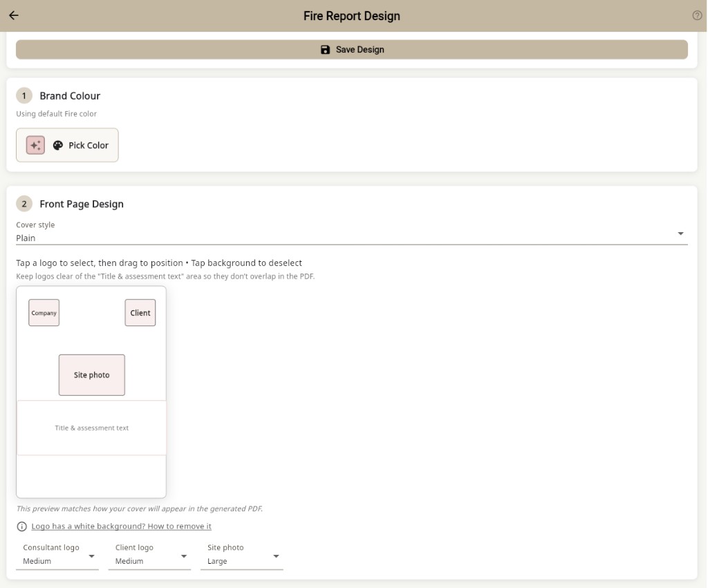Viewport: 708px width, 588px height.
Task: Select the Site photo placeholder
Action: click(92, 375)
